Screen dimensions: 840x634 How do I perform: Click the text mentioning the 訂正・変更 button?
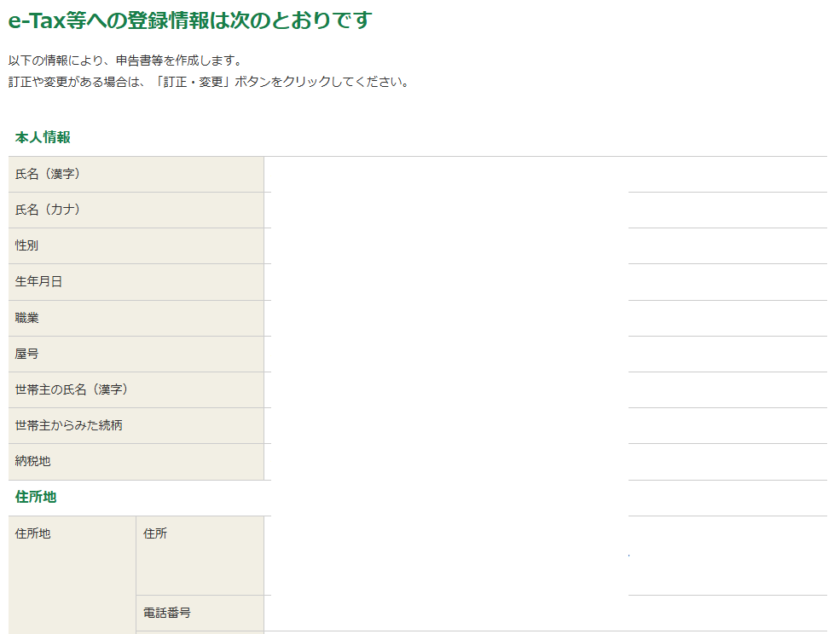209,83
